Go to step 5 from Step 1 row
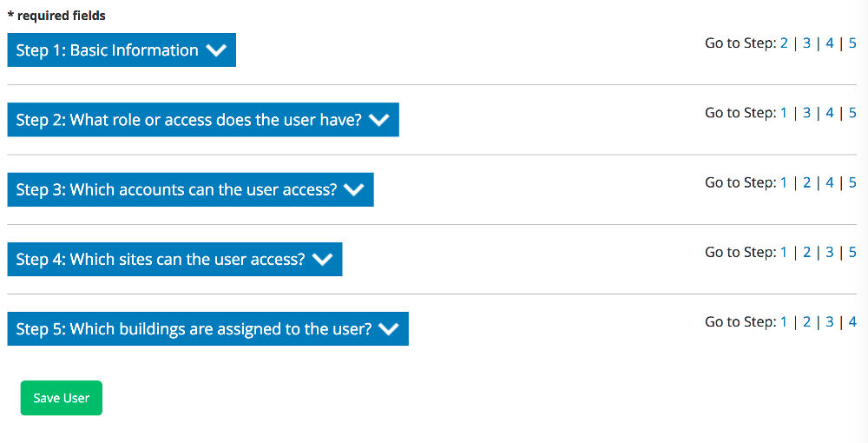The width and height of the screenshot is (868, 443). (852, 43)
